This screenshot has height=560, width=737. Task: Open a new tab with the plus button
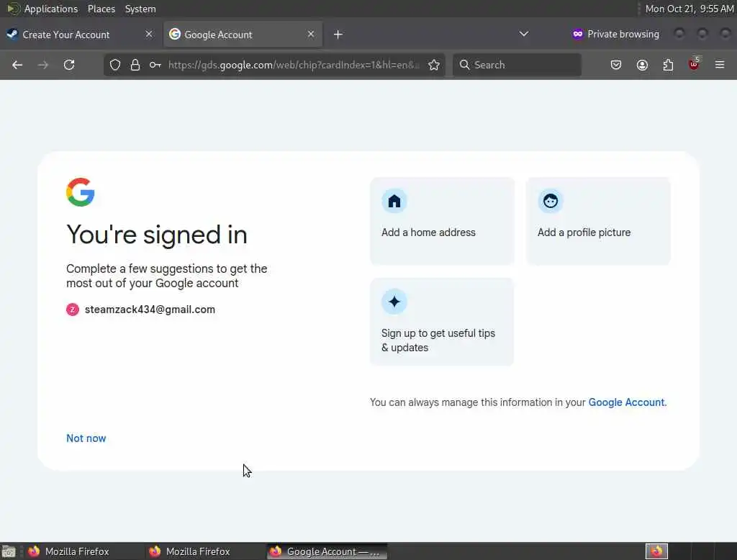(x=338, y=35)
